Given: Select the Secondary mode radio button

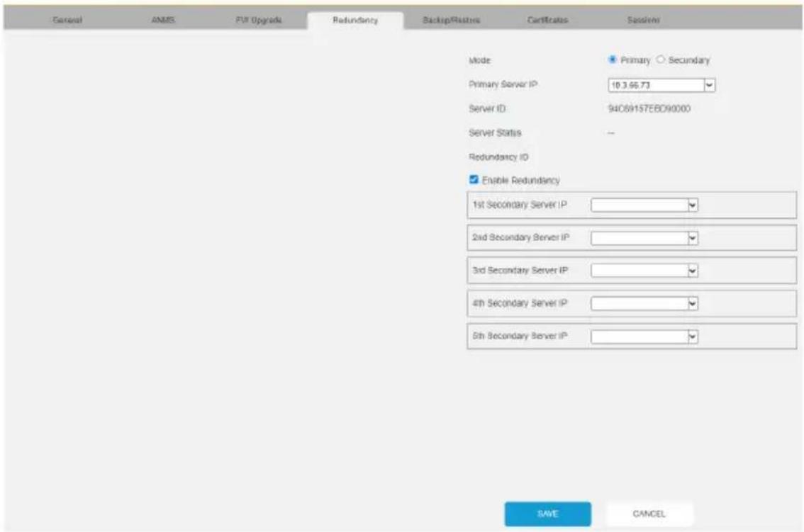Looking at the screenshot, I should tap(661, 60).
